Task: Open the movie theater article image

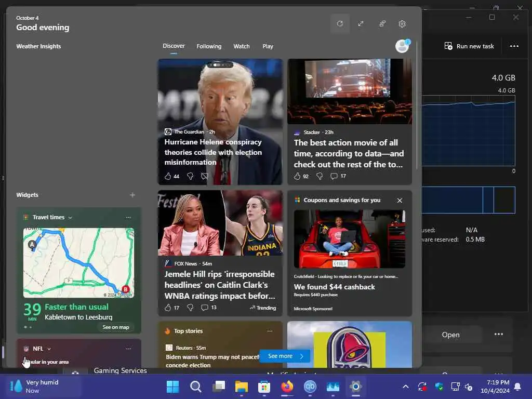Action: [x=350, y=91]
